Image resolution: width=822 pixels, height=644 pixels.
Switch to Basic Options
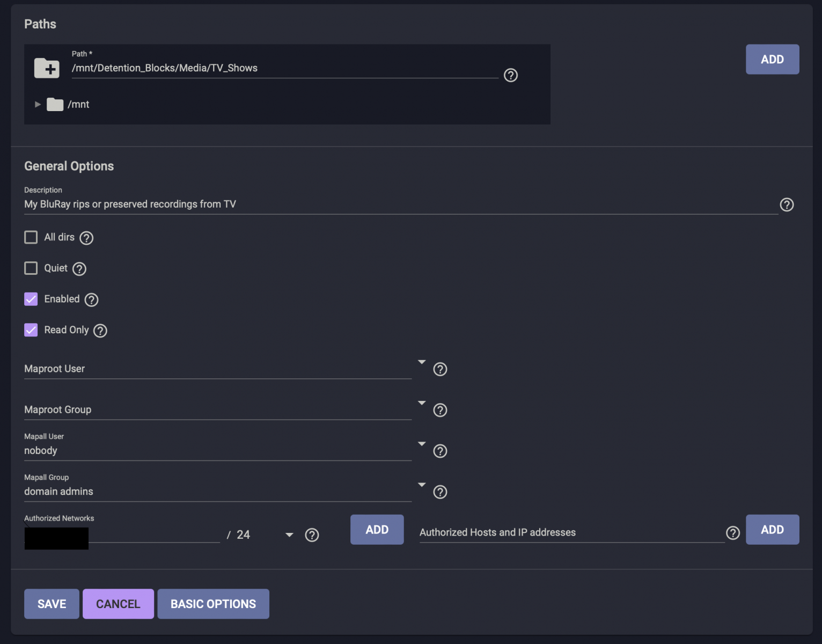click(x=213, y=604)
